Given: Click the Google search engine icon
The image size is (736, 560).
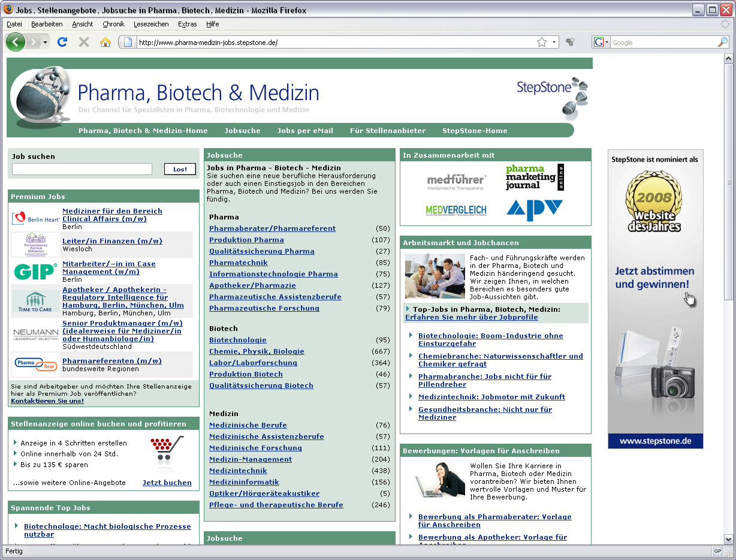Looking at the screenshot, I should (x=599, y=43).
